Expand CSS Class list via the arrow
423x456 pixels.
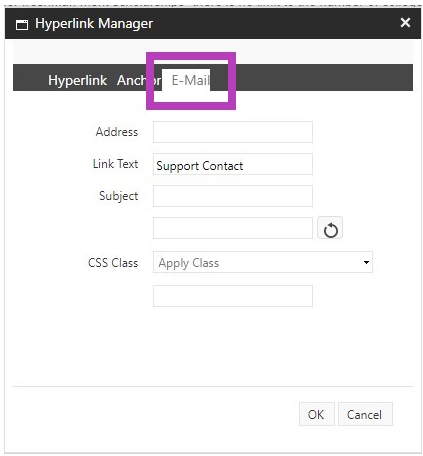point(366,262)
